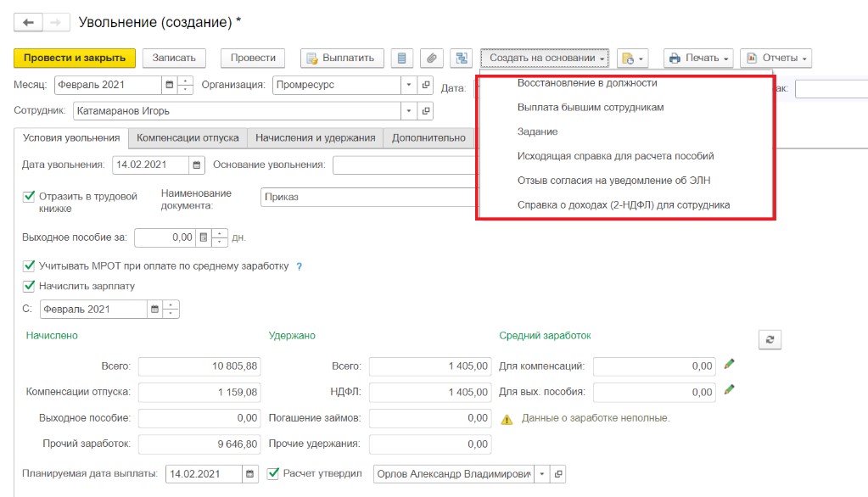Screen dimensions: 868x497
Task: Open the Печать dropdown menu
Action: point(699,58)
